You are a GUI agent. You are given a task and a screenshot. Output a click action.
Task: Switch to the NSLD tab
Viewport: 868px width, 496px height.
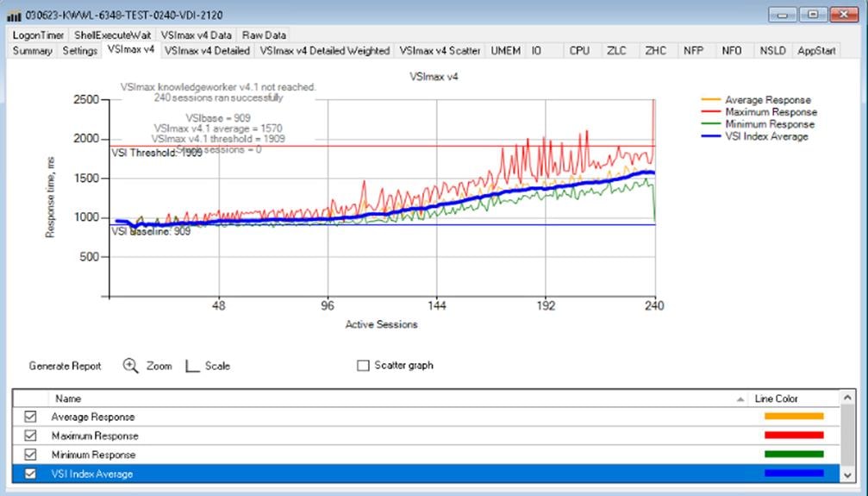(x=773, y=51)
